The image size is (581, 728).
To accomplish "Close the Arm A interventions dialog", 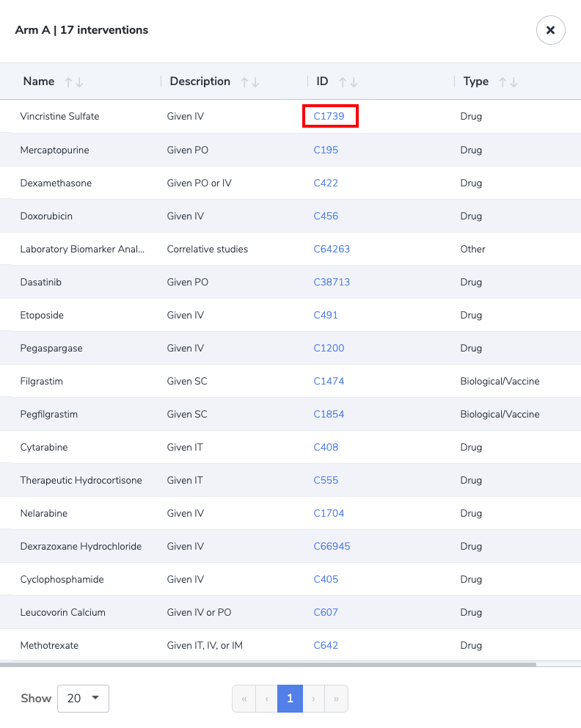I will click(x=550, y=30).
